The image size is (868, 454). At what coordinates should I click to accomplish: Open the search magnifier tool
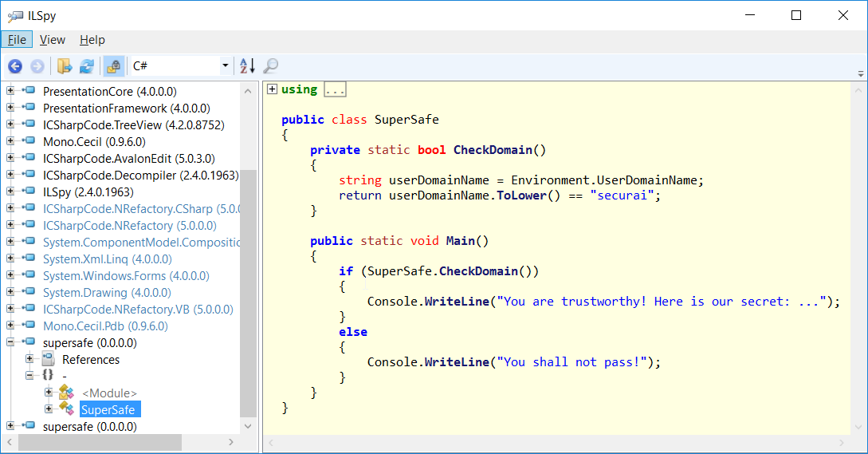pyautogui.click(x=271, y=66)
